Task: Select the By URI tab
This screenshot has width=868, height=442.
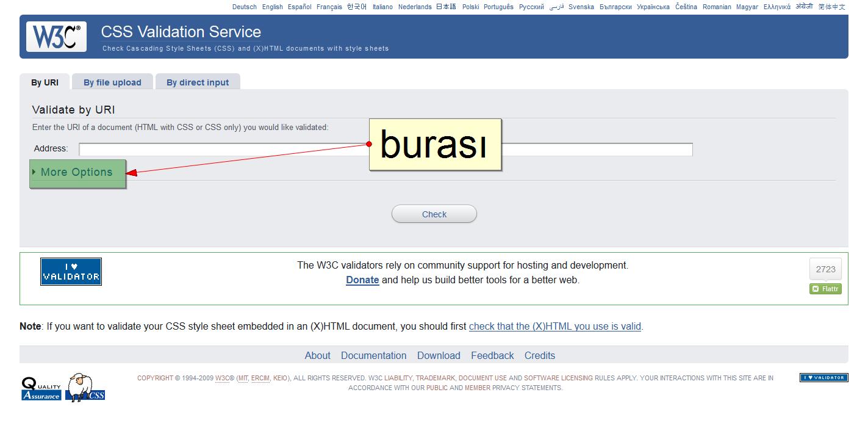Action: [45, 82]
